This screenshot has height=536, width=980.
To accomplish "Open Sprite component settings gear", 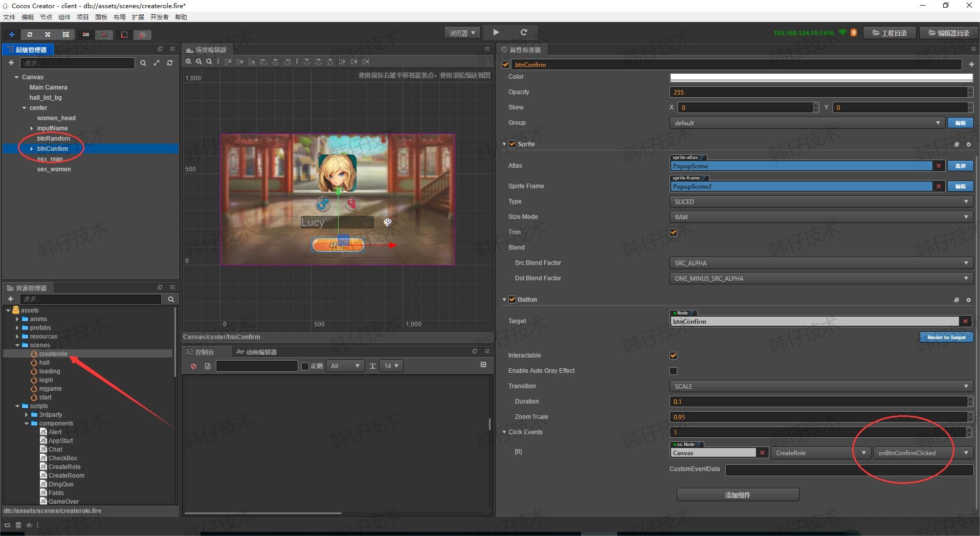I will tap(968, 144).
